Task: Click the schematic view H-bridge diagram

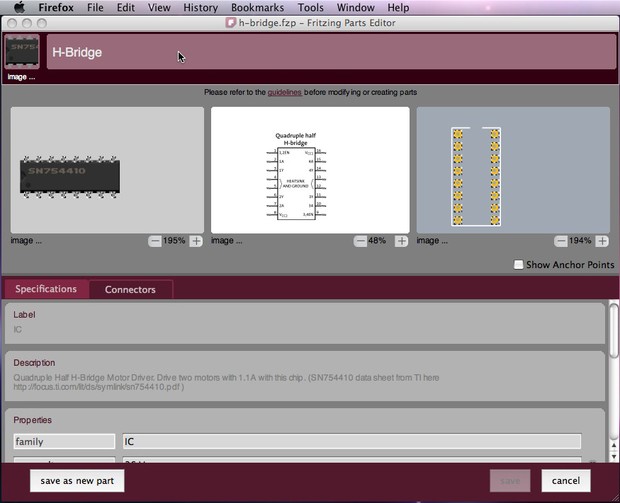Action: (296, 176)
